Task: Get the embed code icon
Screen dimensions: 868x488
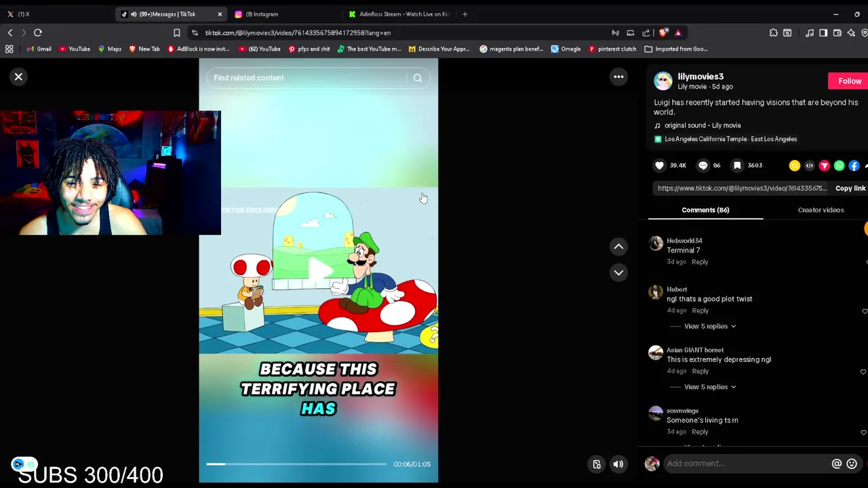Action: coord(809,165)
